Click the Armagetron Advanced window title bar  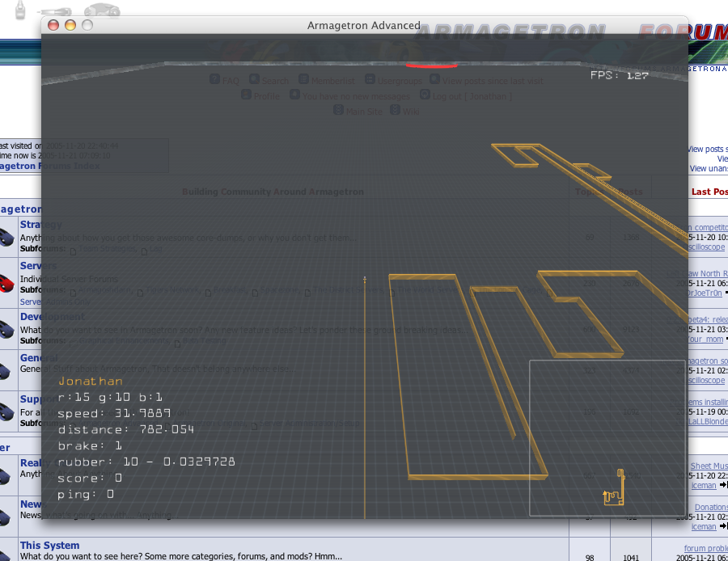pos(364,25)
